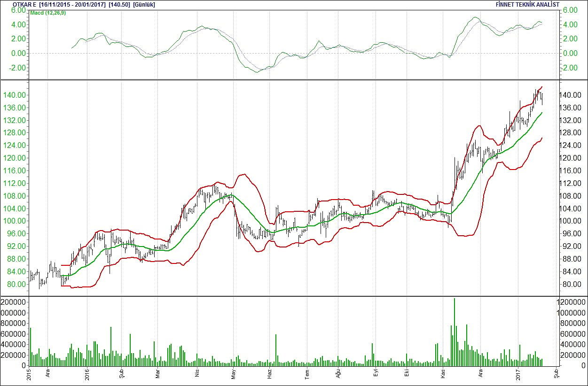588x386 pixels.
Task: Click 140.00 on the left price axis
Action: 14,95
